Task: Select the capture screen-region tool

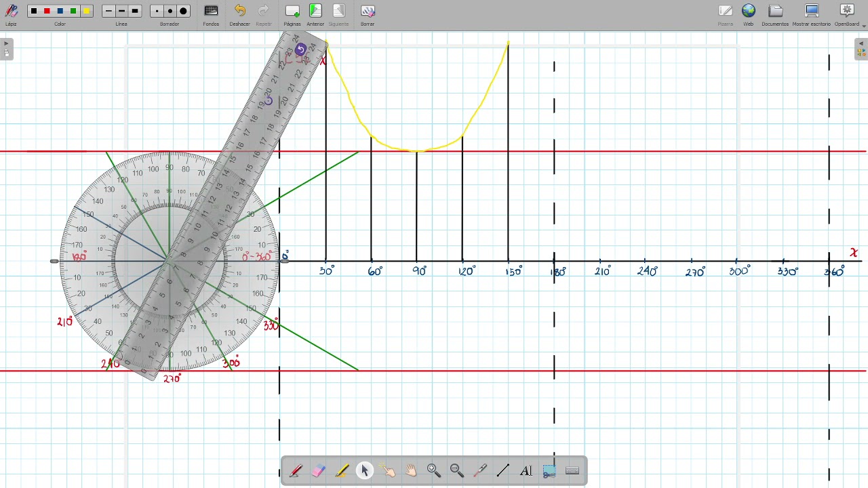Action: coord(549,471)
